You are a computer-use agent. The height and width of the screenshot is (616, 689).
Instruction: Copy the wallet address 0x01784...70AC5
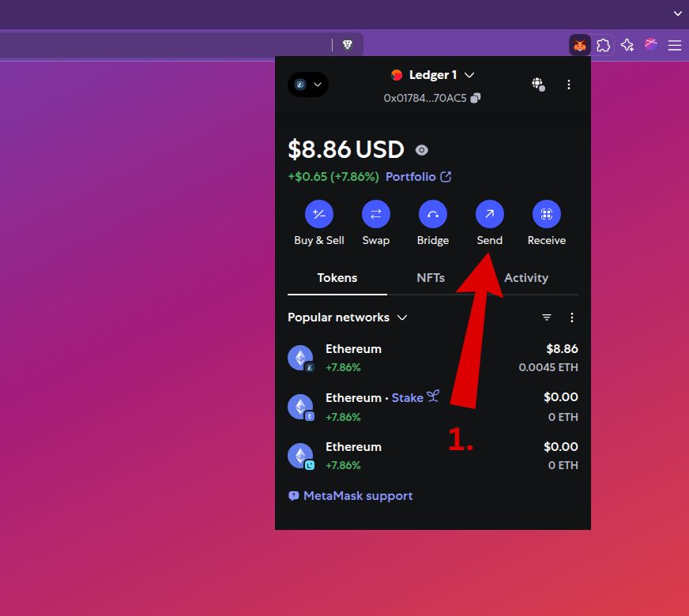coord(431,98)
